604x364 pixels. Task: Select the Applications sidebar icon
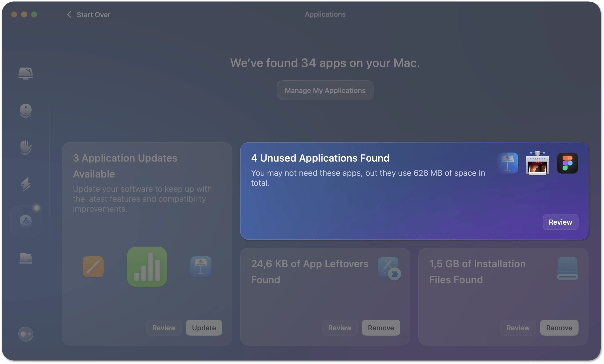click(x=26, y=221)
